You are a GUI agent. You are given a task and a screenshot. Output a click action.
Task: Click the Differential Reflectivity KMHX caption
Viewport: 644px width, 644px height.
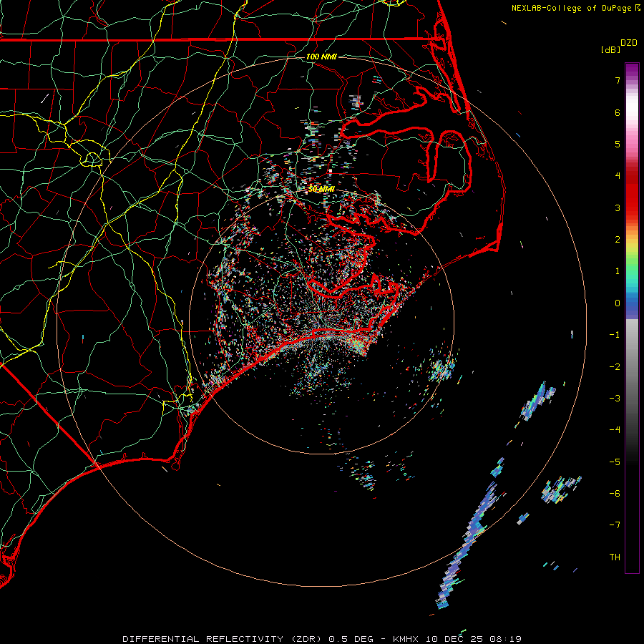[322, 639]
